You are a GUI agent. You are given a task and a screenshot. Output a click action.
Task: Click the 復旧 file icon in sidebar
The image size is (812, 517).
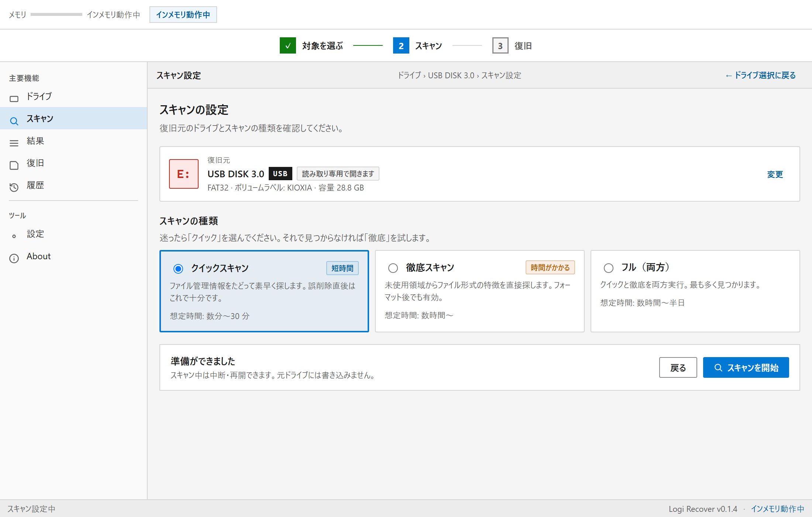coord(14,165)
